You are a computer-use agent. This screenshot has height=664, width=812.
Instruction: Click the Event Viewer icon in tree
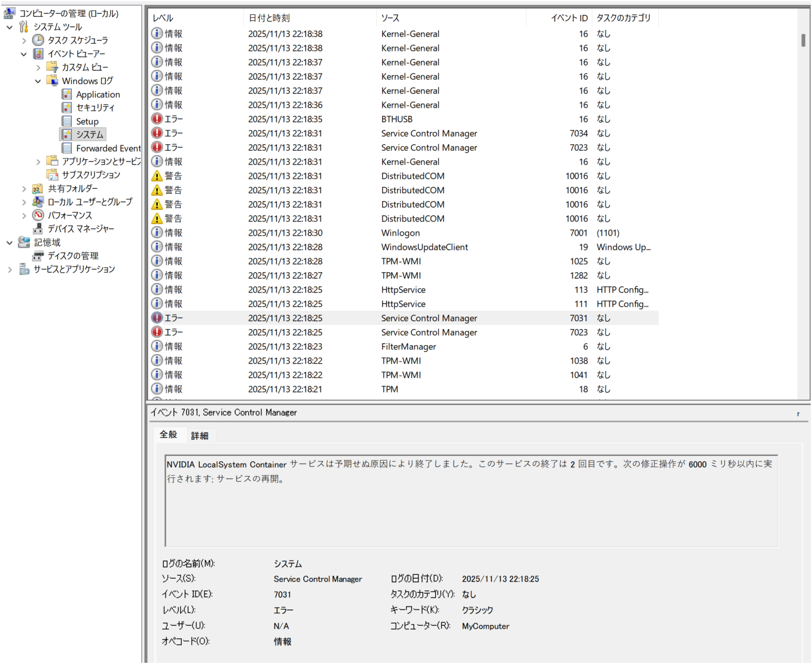click(38, 54)
